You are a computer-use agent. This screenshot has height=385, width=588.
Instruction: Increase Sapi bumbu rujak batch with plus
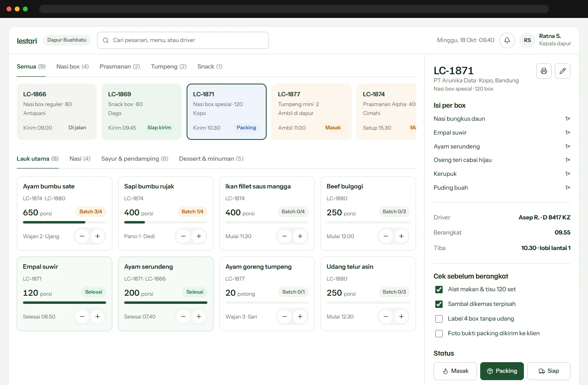[199, 236]
